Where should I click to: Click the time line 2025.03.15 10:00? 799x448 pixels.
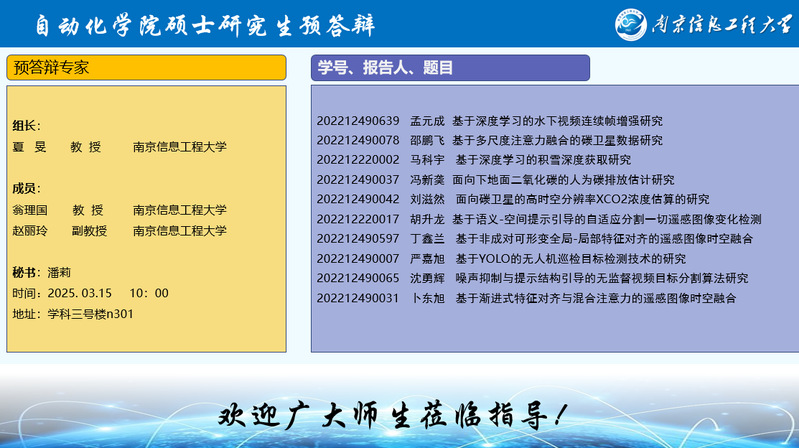(90, 293)
